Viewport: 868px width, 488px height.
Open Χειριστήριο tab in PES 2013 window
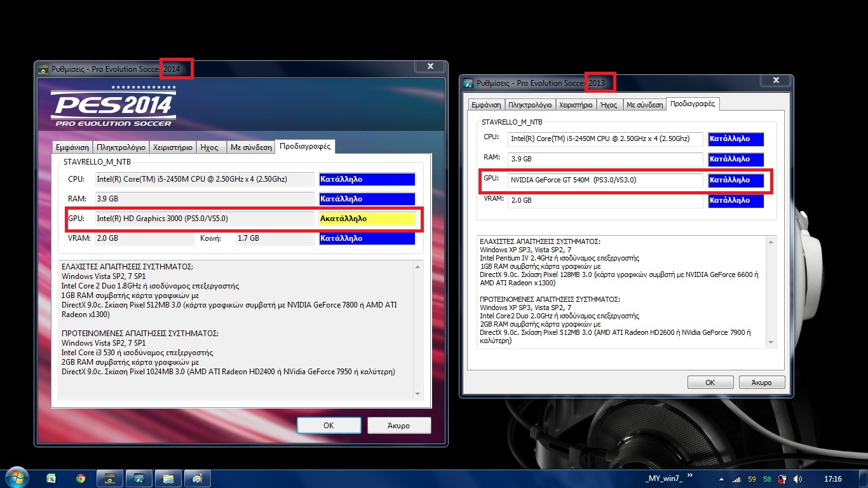pos(577,105)
